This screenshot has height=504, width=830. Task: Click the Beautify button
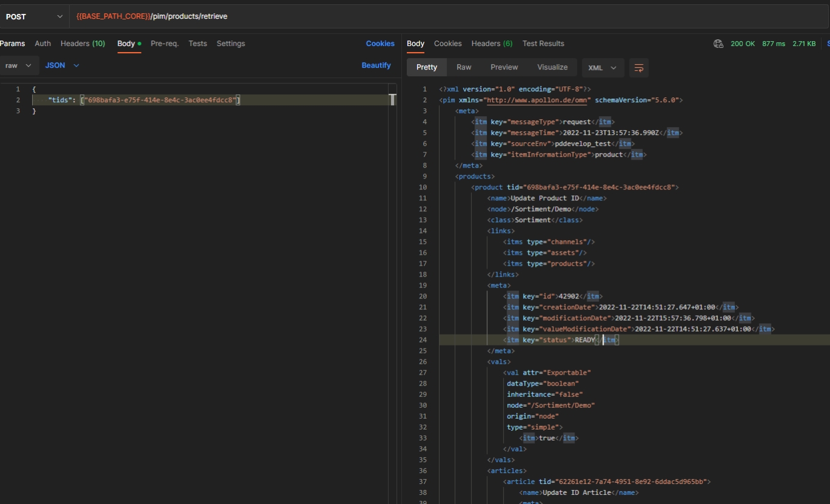tap(376, 65)
